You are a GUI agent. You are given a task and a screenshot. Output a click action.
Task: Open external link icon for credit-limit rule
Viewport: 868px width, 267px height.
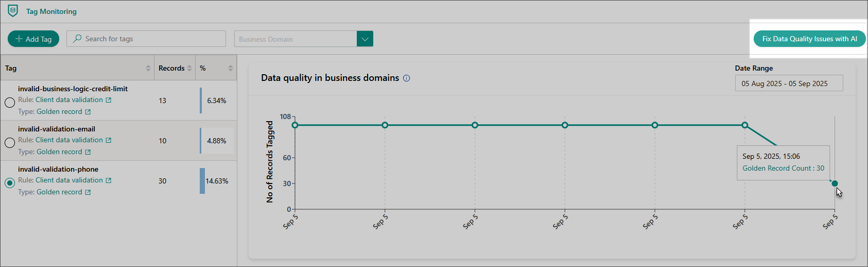click(109, 100)
